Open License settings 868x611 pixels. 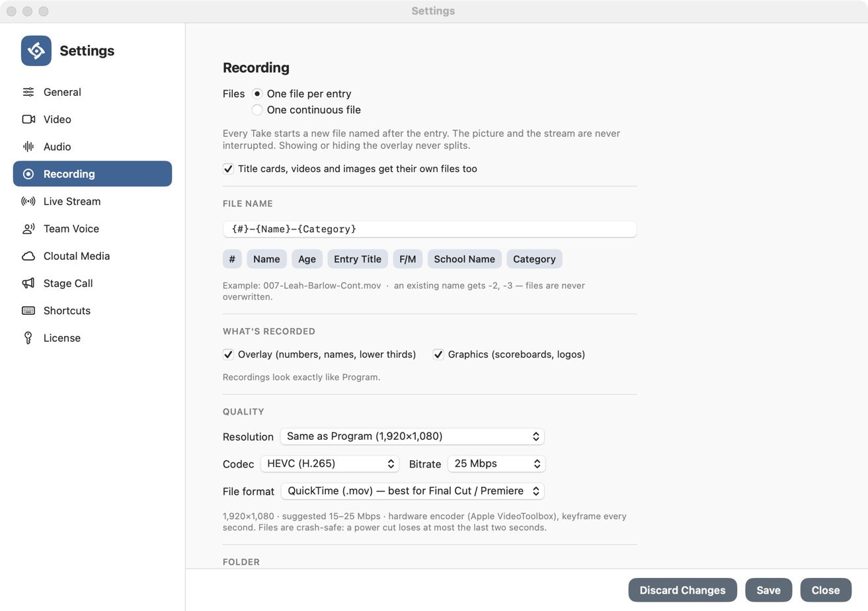tap(93, 338)
